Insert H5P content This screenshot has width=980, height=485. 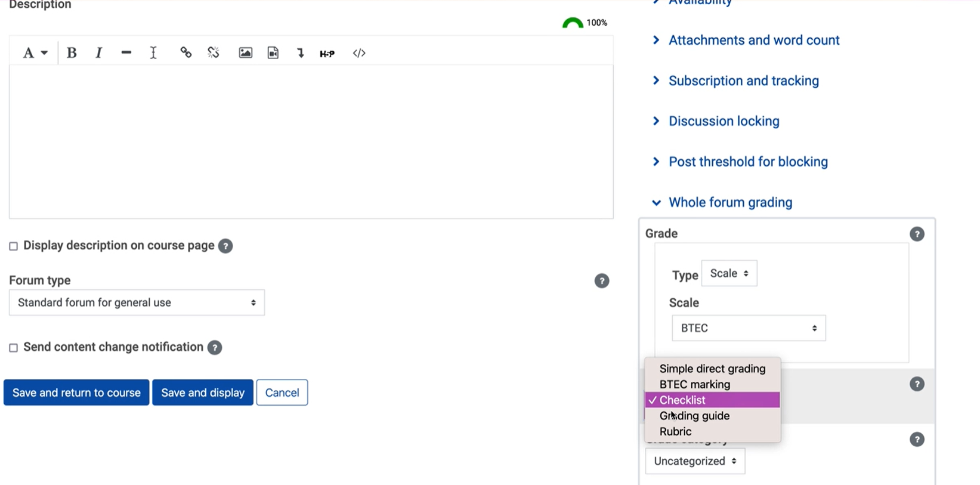(x=327, y=53)
